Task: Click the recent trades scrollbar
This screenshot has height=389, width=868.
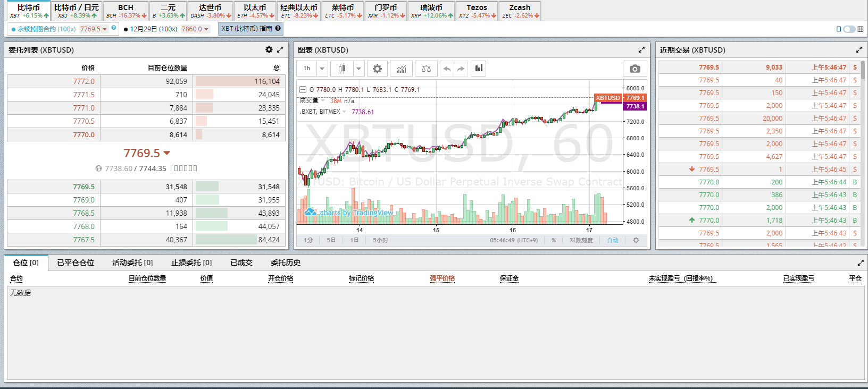Action: coord(862,70)
